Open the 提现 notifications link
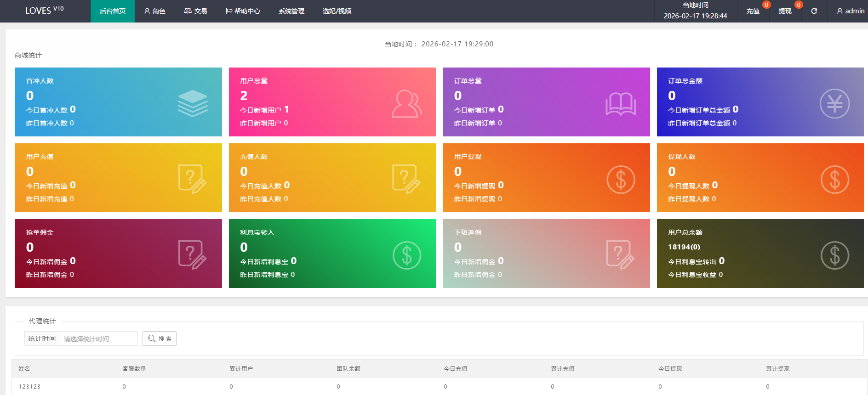The image size is (868, 395). (785, 11)
